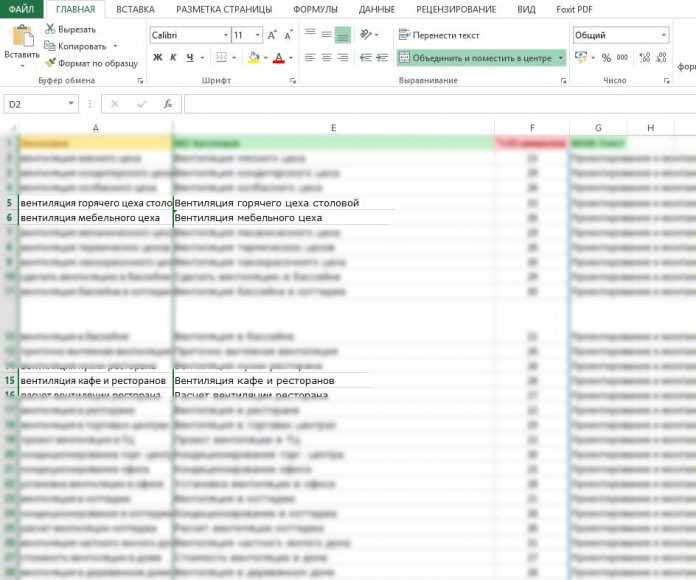Image resolution: width=696 pixels, height=580 pixels.
Task: Click insert function fx icon
Action: (x=168, y=104)
